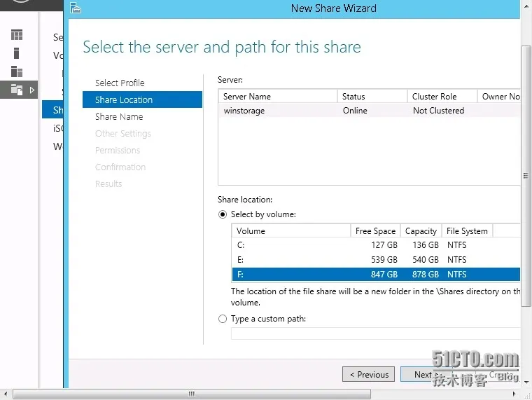Go to Select Profile step
This screenshot has height=400, width=532.
pos(120,83)
